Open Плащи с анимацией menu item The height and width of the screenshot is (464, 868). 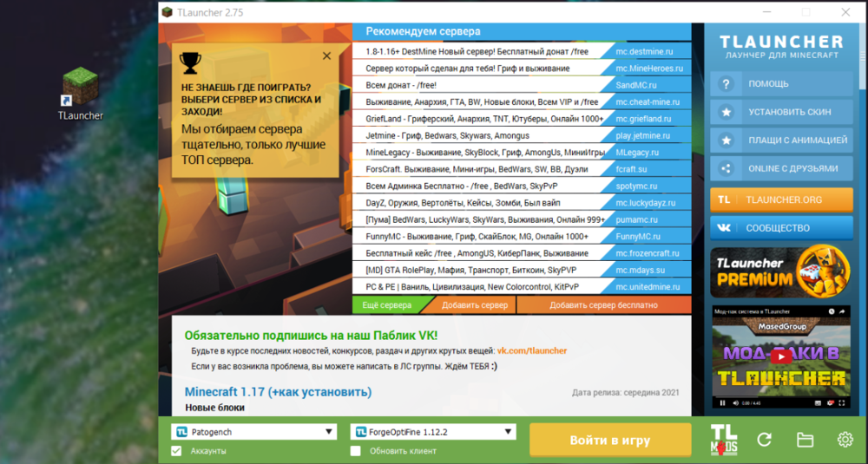click(x=782, y=141)
